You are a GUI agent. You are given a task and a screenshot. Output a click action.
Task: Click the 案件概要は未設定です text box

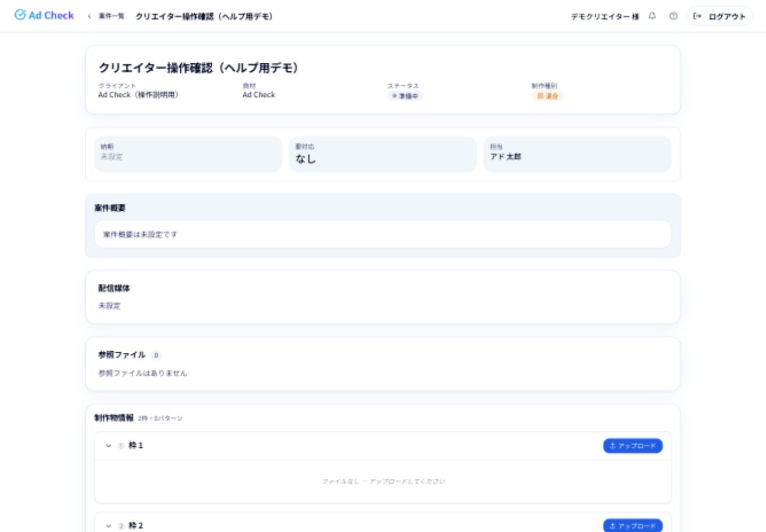pos(383,234)
